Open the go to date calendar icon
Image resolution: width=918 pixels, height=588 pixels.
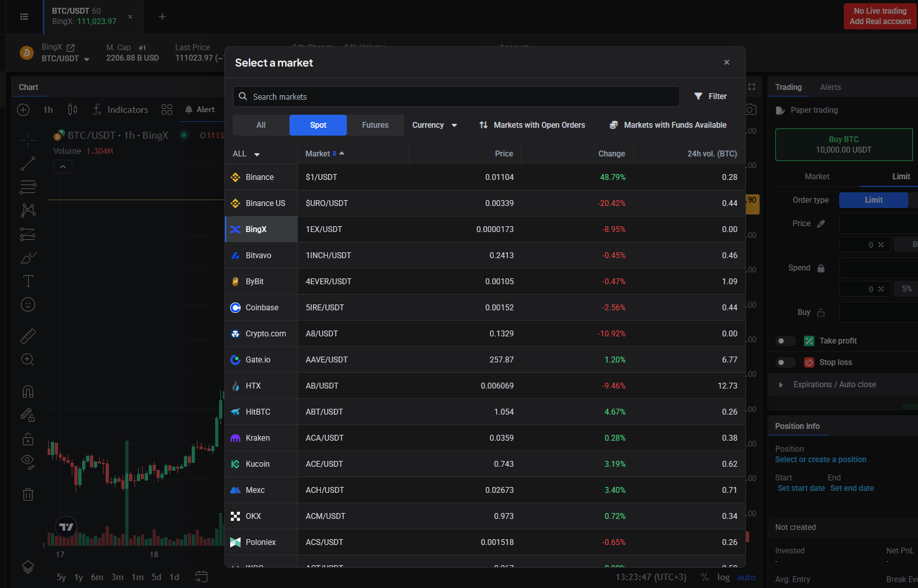point(201,577)
